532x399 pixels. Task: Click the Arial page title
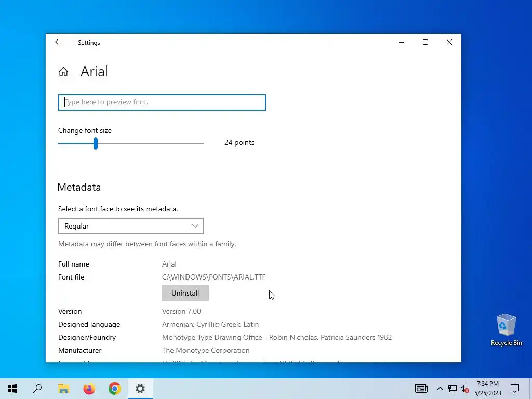click(94, 72)
